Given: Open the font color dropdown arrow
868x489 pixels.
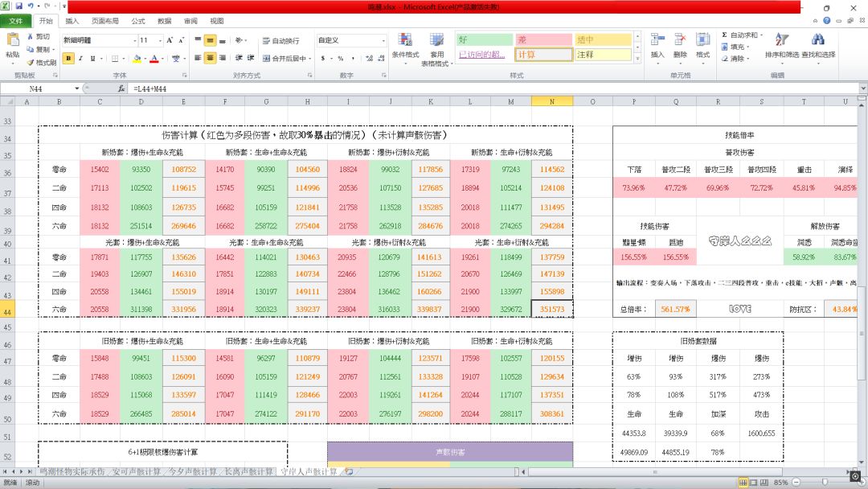Looking at the screenshot, I should pos(162,58).
